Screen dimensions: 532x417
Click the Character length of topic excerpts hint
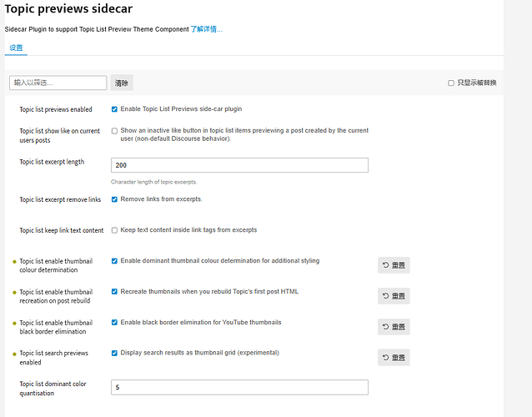pyautogui.click(x=153, y=182)
